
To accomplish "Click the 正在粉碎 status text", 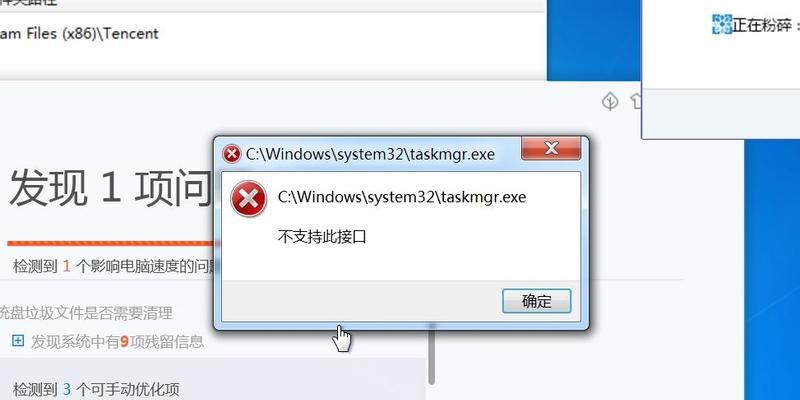I will [764, 24].
